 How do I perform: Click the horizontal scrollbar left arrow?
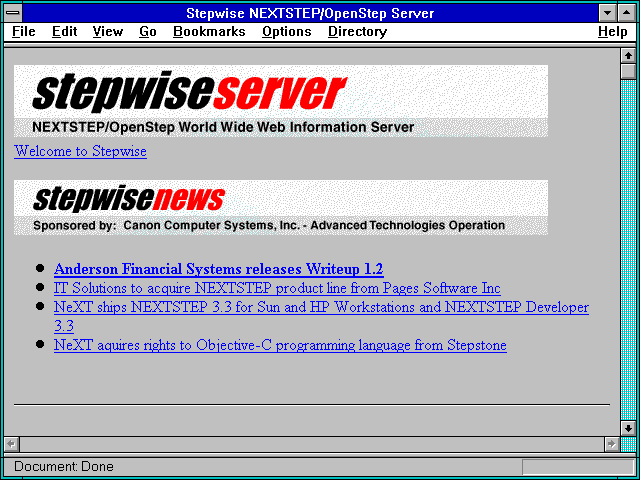12,444
